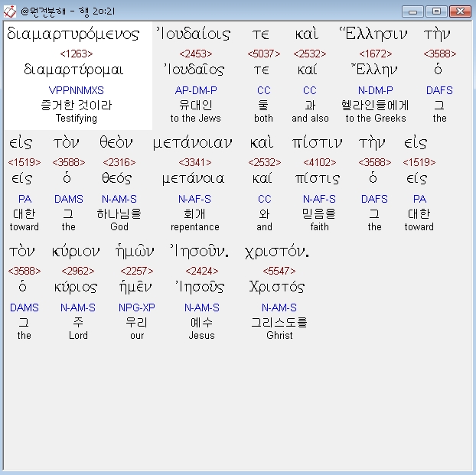Select Greek word χριστόν
Screen dimensions: 476x475
point(277,252)
